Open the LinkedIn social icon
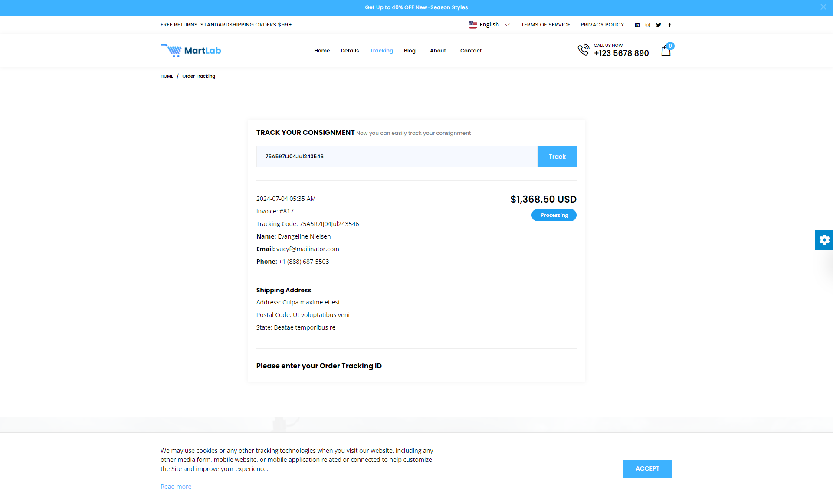 [x=637, y=25]
